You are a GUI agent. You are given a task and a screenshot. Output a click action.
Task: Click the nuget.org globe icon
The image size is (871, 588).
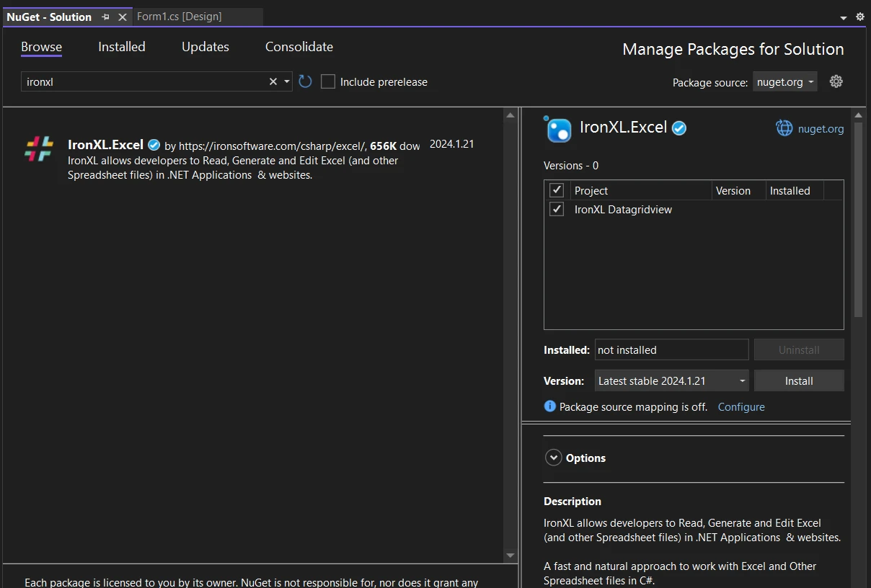pyautogui.click(x=784, y=128)
